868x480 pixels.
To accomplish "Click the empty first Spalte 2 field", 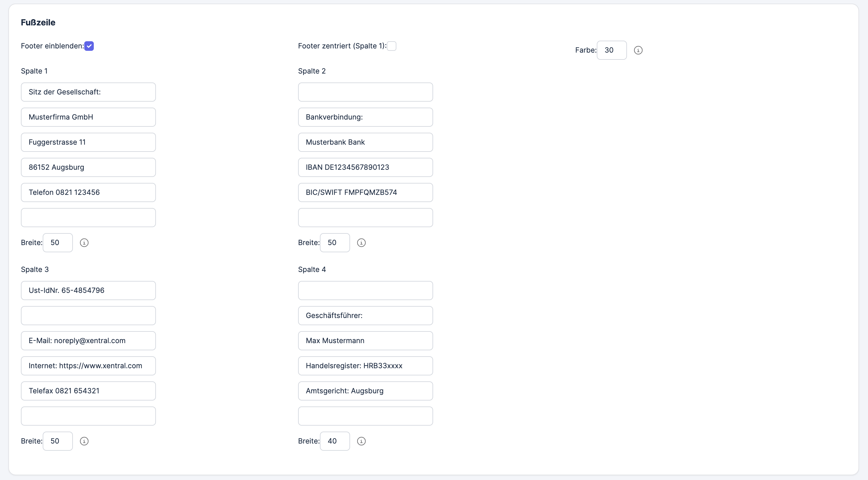I will (365, 92).
